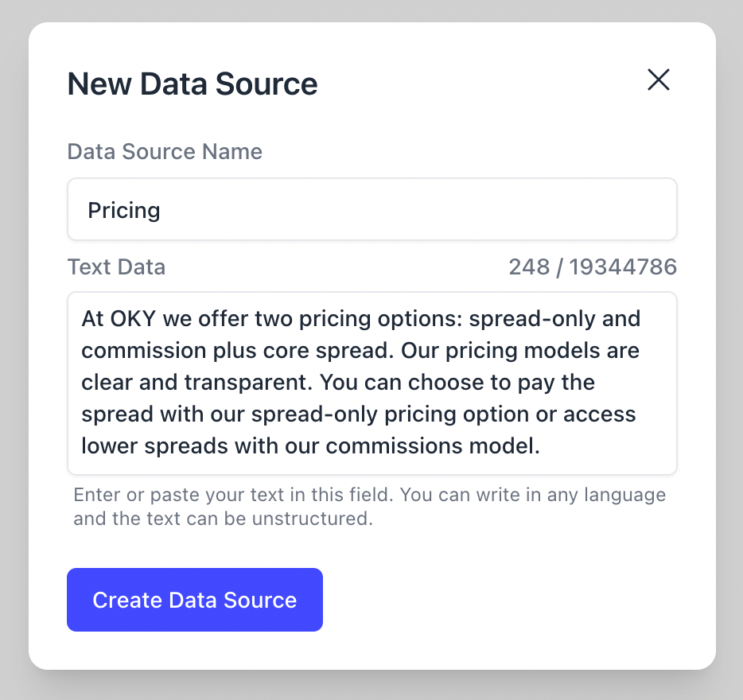Click the 'New Data Source' dialog title
Screen dimensions: 743x700
[x=192, y=84]
